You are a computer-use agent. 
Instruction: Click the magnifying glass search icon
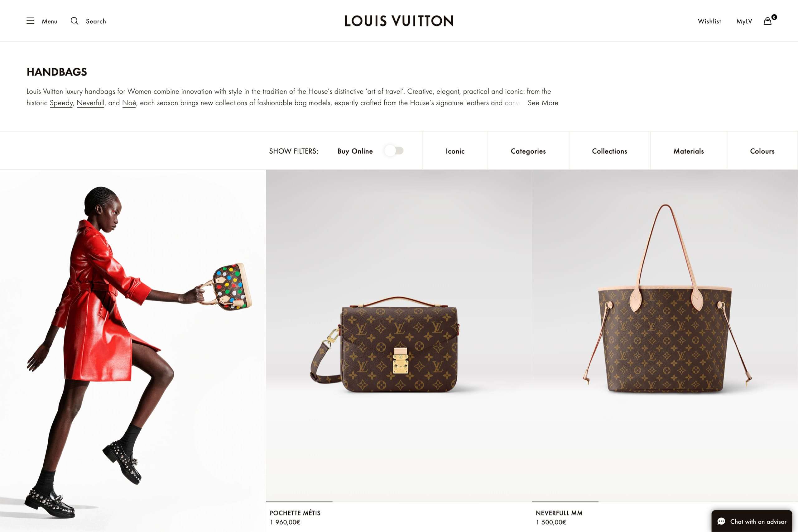(x=74, y=21)
